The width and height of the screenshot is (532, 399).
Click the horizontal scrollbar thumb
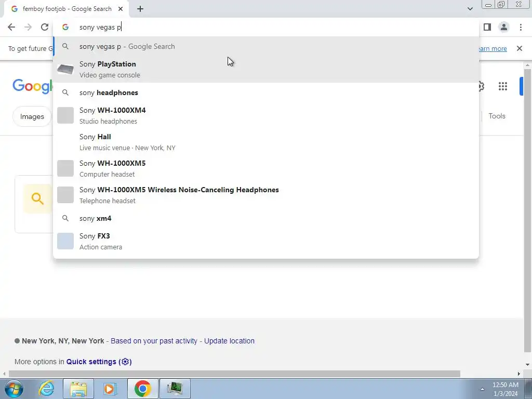[234, 374]
